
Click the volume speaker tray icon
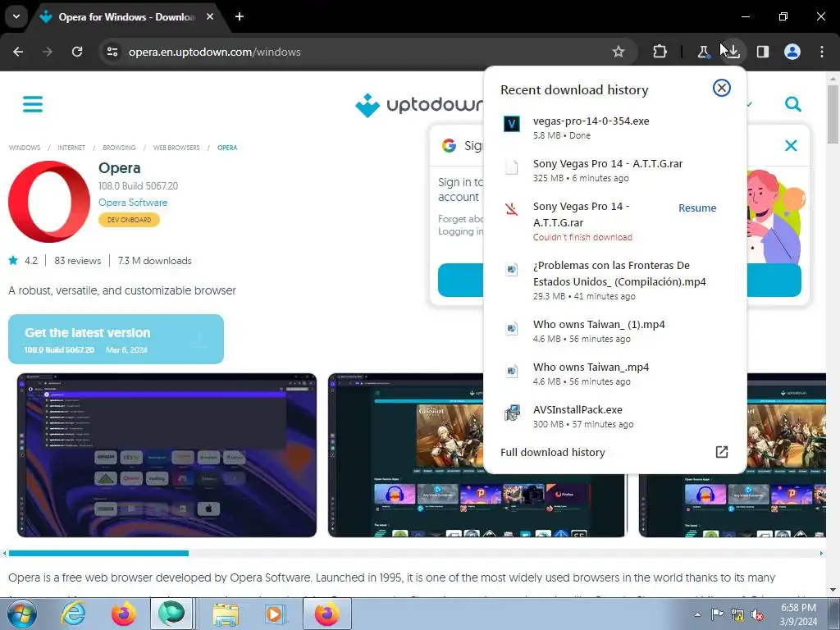757,615
